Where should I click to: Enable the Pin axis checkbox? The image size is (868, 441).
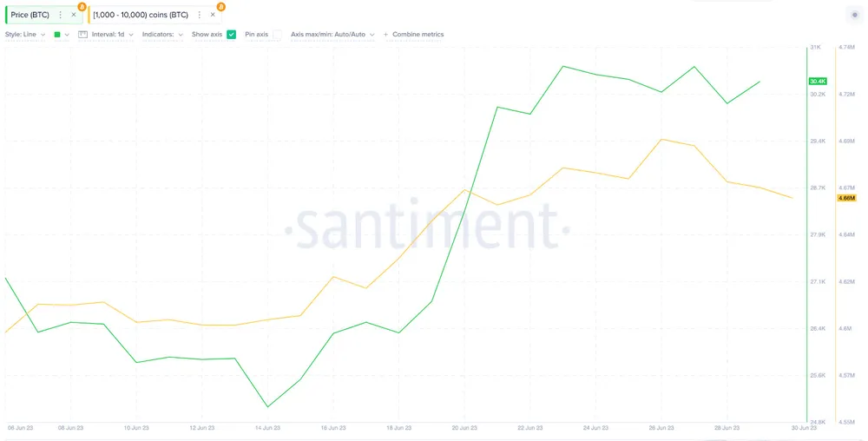pyautogui.click(x=277, y=35)
